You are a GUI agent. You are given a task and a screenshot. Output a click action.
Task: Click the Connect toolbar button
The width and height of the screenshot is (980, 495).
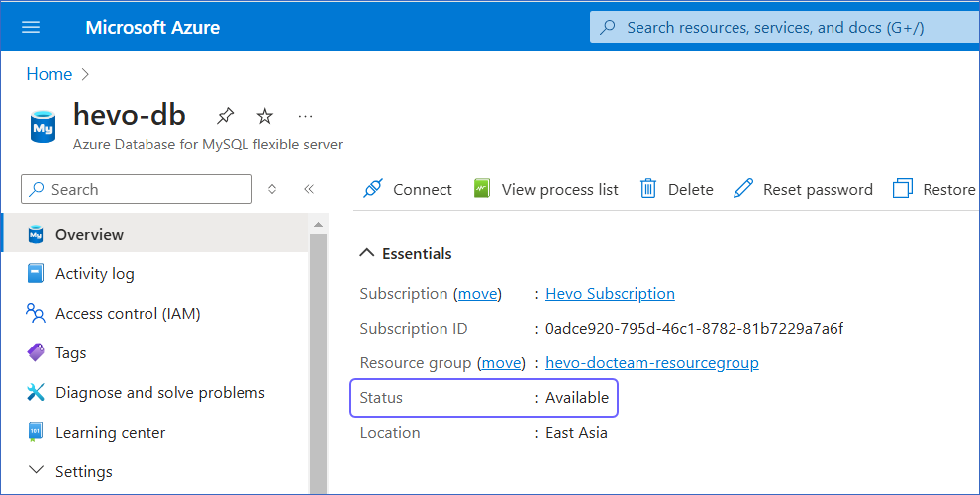point(408,189)
